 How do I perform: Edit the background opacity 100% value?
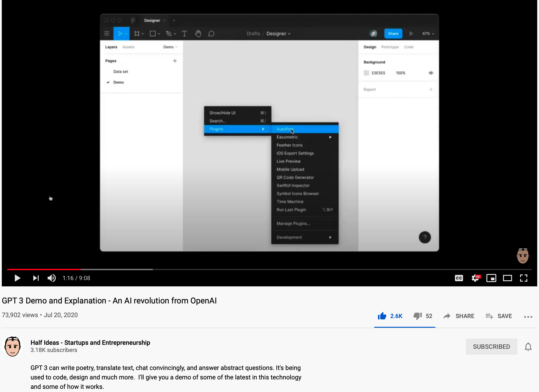[x=401, y=73]
